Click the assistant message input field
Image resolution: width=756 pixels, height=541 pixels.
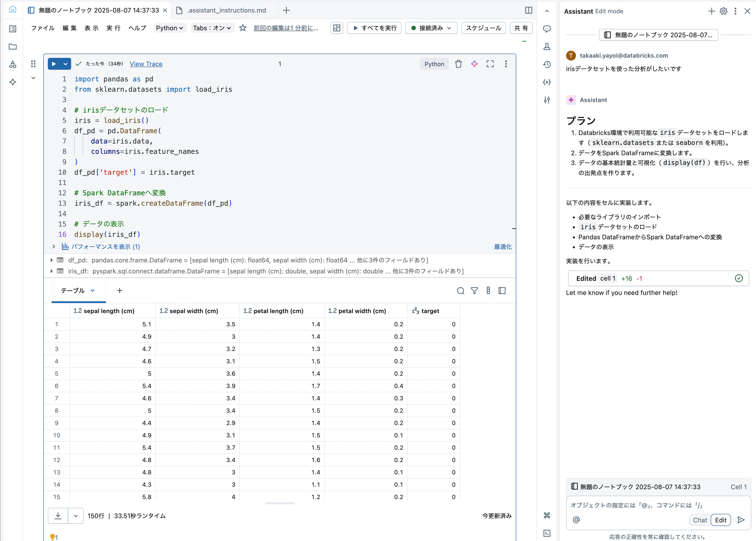658,505
